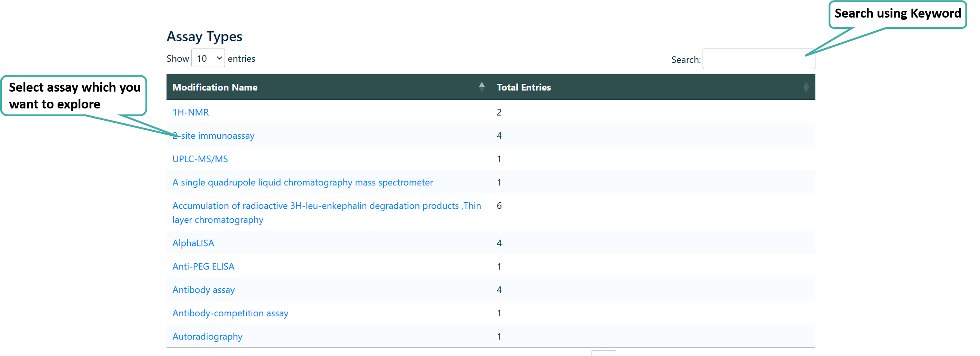Viewport: 980px width, 356px height.
Task: Click the callout box pointing to 2-site immunoassay
Action: click(74, 95)
